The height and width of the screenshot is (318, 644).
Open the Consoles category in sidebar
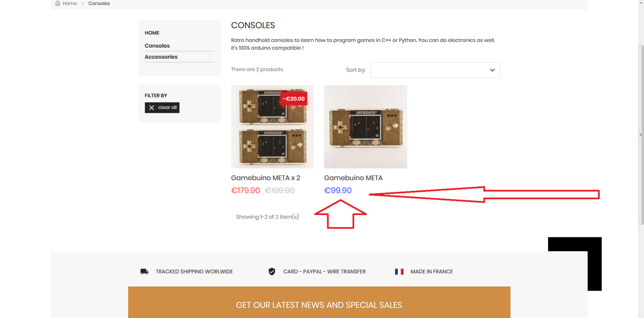click(157, 46)
